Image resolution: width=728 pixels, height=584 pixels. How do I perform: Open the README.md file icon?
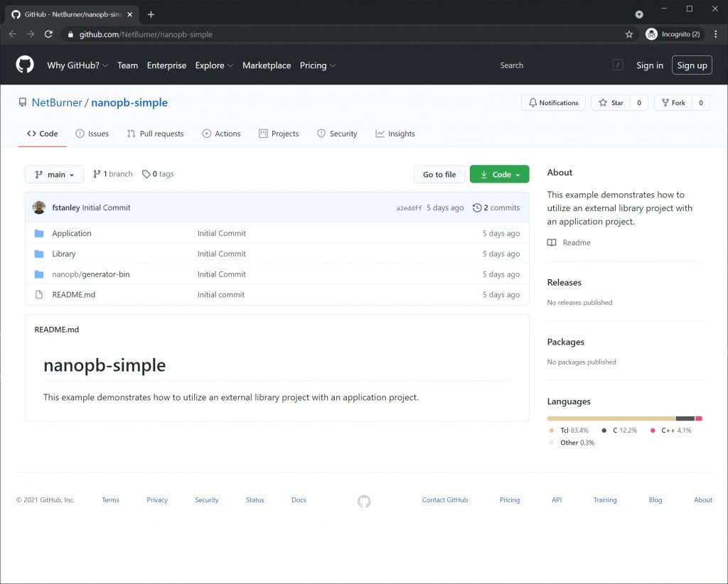click(x=38, y=294)
